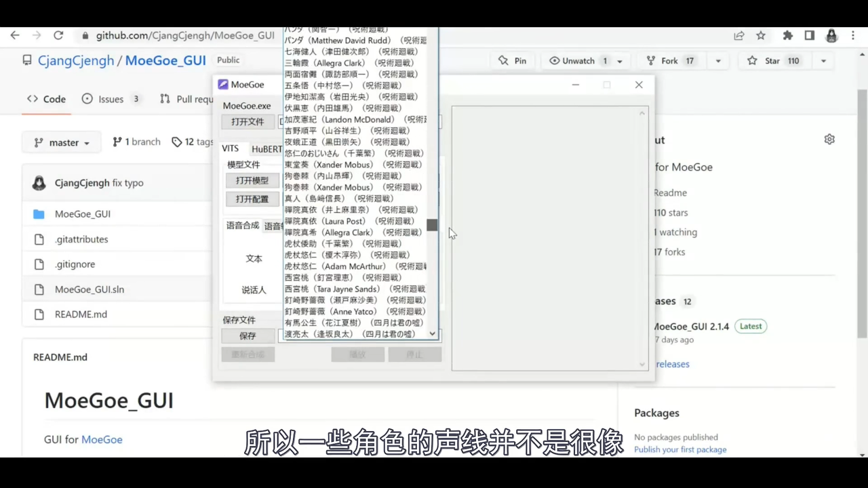Switch to the HuBERT tab in MoeGoe

[267, 149]
